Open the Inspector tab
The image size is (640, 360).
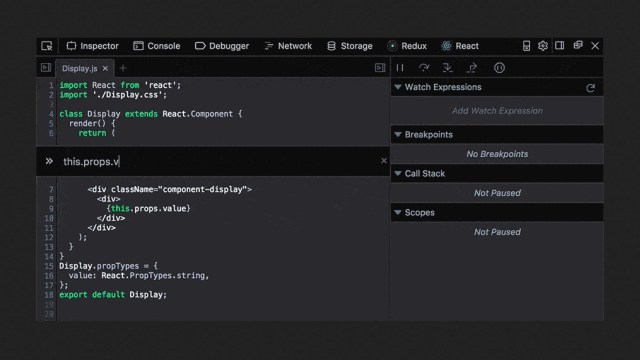coord(93,46)
